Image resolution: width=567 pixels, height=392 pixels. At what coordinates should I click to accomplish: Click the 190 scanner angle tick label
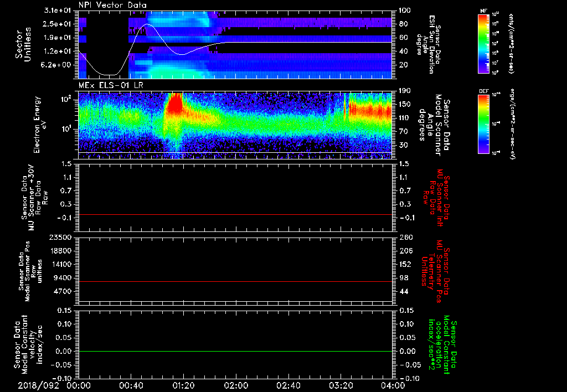pos(405,91)
